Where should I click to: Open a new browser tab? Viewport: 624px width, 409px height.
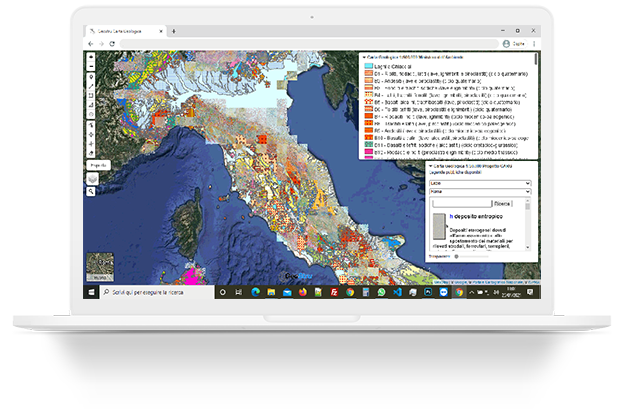click(174, 31)
